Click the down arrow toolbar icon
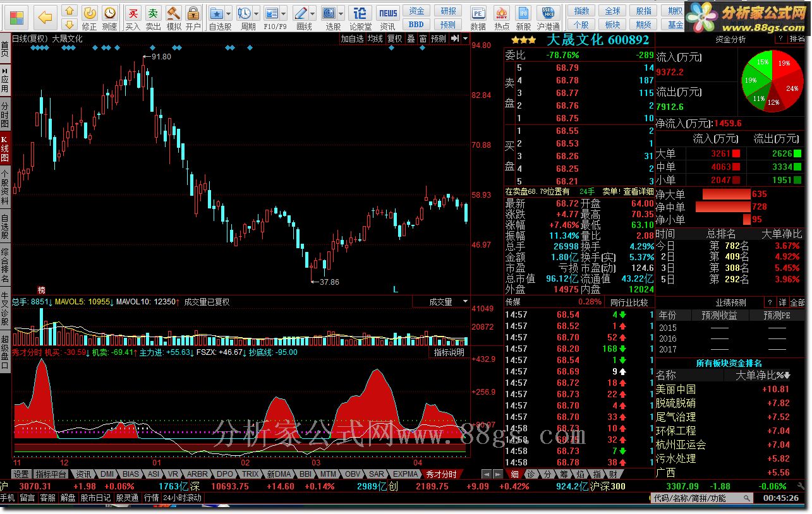 [70, 24]
